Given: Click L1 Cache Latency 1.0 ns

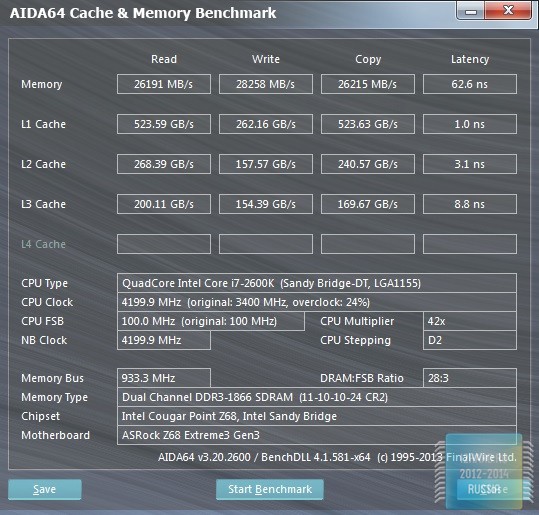Looking at the screenshot, I should [x=470, y=124].
